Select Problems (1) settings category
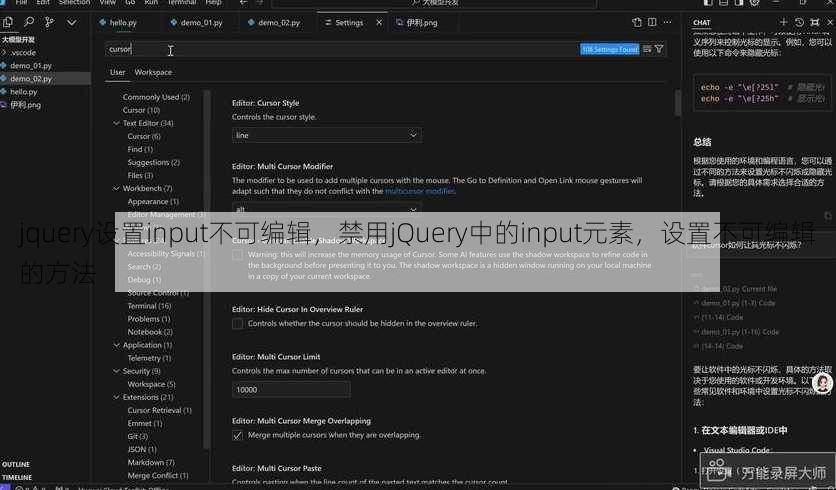 pos(149,319)
